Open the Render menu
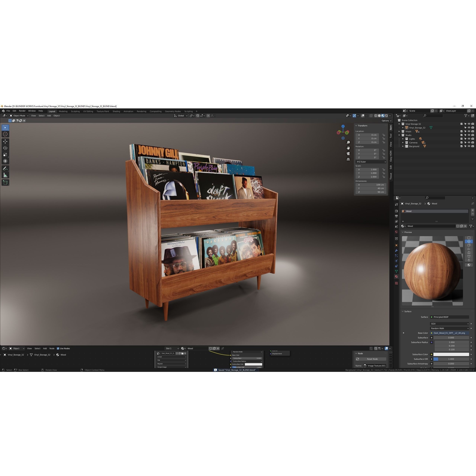This screenshot has height=476, width=476. (22, 111)
